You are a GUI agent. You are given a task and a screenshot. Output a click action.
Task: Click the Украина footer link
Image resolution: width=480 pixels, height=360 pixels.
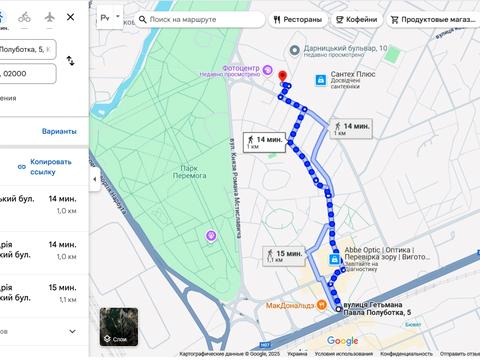click(297, 354)
